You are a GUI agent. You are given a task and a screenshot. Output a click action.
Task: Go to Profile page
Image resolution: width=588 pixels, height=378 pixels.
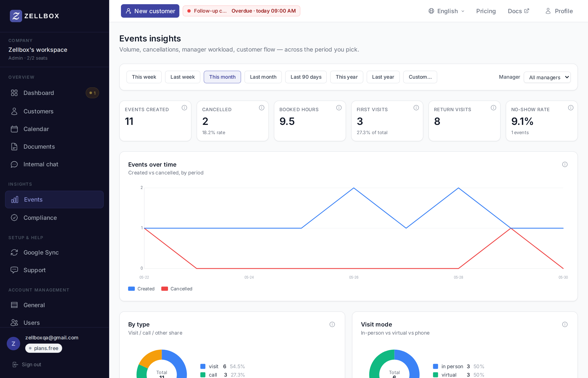tap(559, 11)
